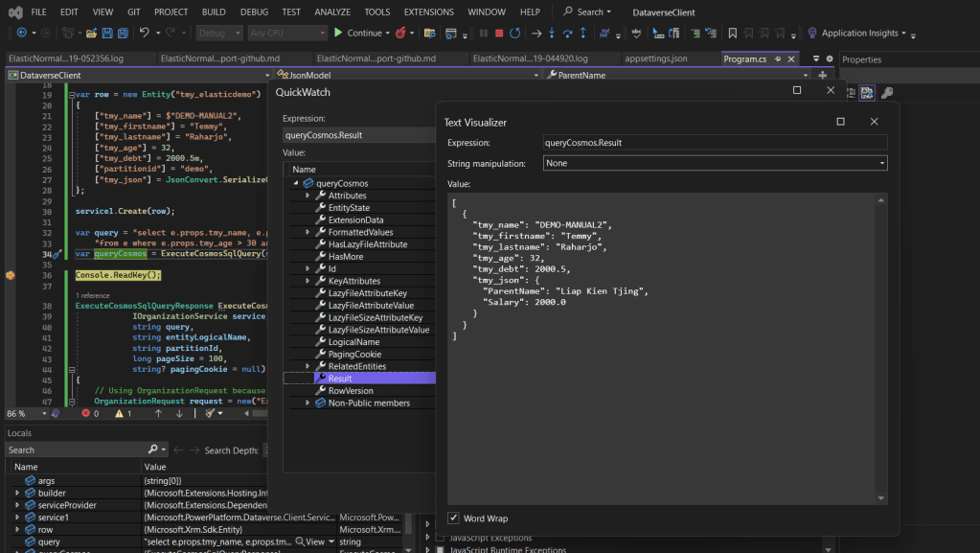Click the code cleanup broom icon
Image resolution: width=980 pixels, height=553 pixels.
click(210, 413)
